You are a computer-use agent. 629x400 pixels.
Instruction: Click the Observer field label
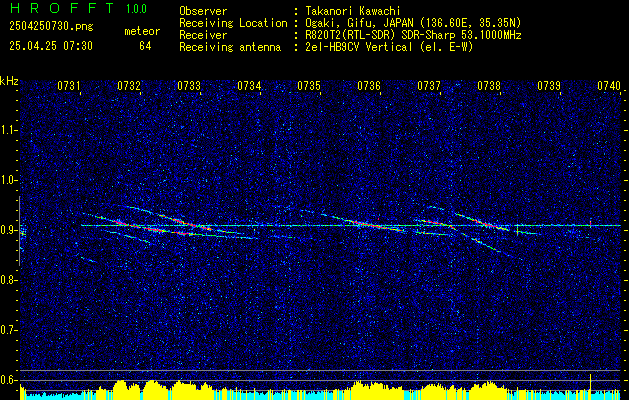[x=203, y=11]
